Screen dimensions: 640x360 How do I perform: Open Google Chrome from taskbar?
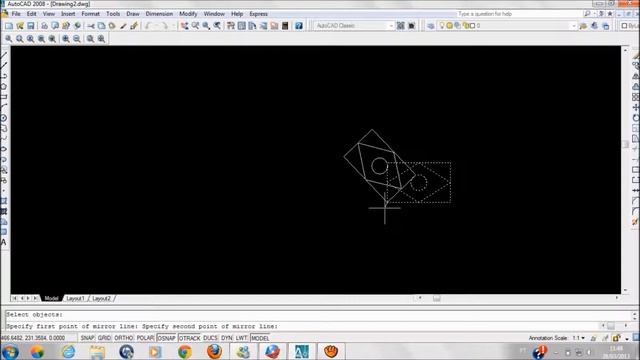pyautogui.click(x=184, y=351)
